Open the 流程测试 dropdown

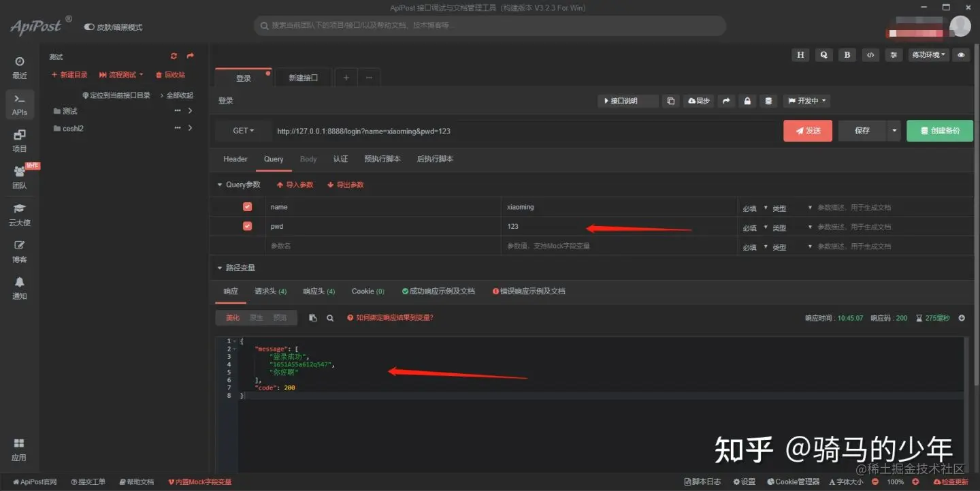pyautogui.click(x=121, y=75)
